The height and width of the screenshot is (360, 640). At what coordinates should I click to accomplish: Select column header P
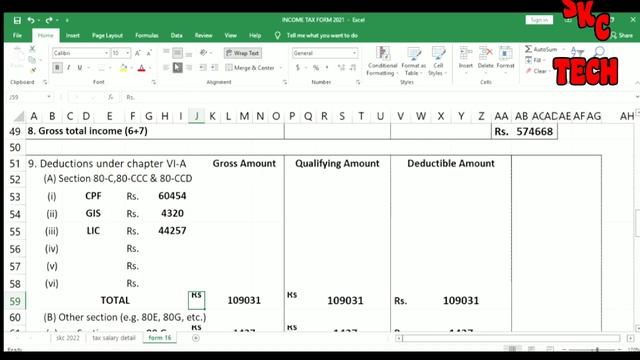coord(292,116)
